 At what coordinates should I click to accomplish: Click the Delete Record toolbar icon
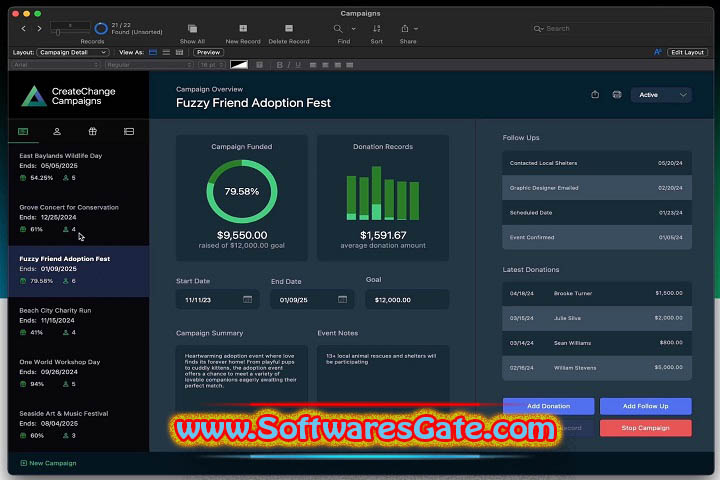(x=289, y=28)
